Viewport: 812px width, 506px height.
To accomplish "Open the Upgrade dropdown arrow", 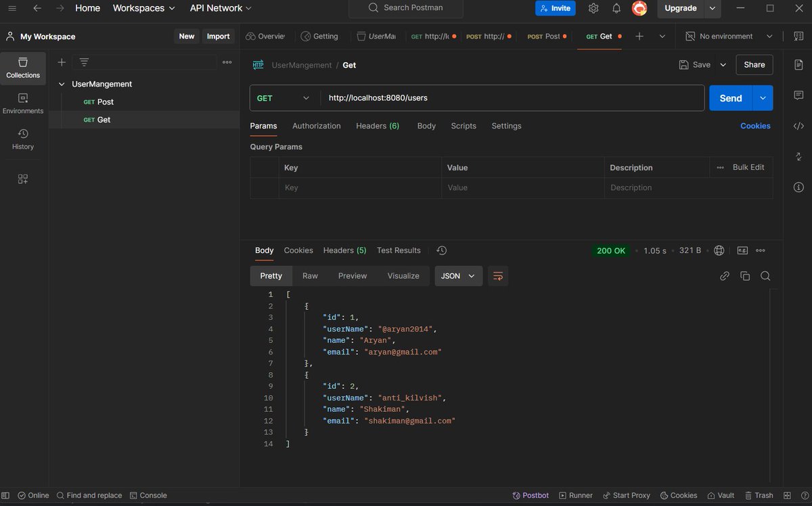I will tap(713, 8).
